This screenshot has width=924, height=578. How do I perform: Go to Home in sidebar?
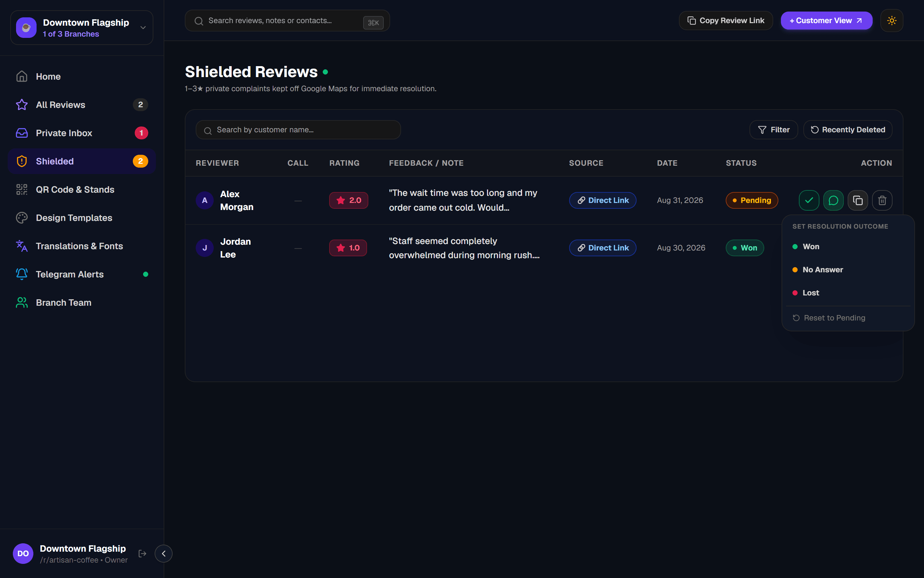(82, 76)
